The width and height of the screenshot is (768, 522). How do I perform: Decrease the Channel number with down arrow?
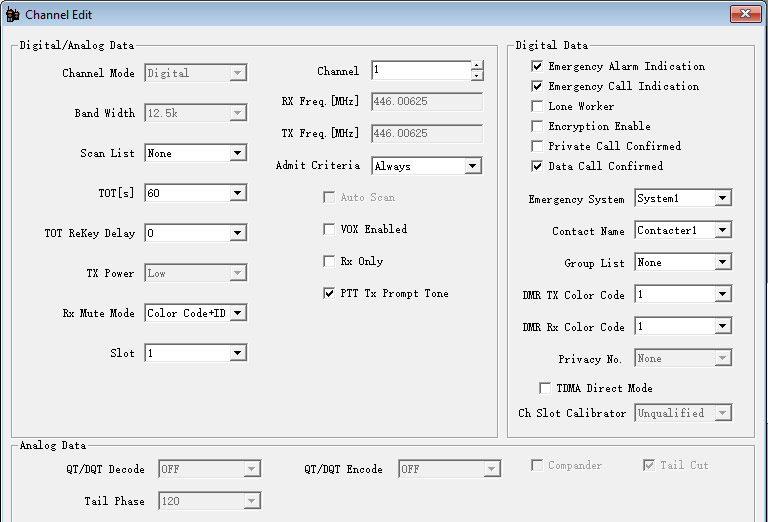coord(477,76)
